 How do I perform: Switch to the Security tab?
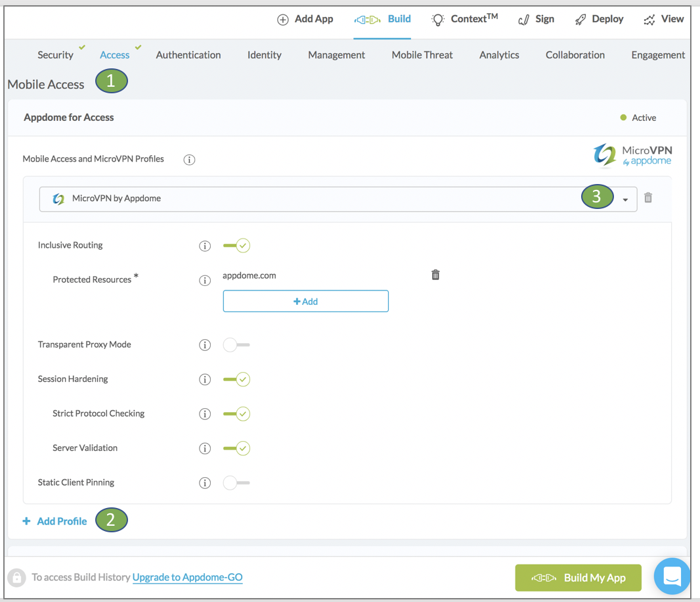pyautogui.click(x=55, y=55)
